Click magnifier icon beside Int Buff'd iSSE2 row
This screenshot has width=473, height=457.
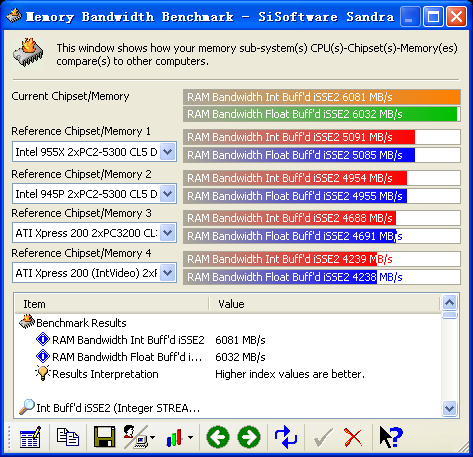pyautogui.click(x=27, y=407)
